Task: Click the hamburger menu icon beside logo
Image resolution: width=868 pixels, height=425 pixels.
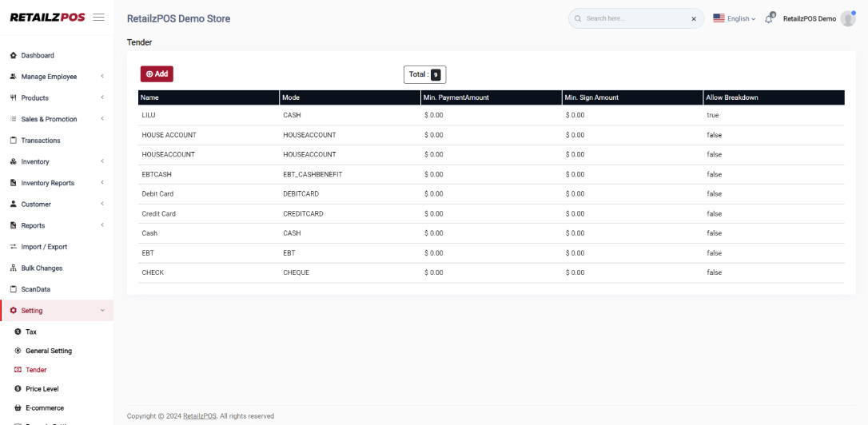Action: (98, 18)
